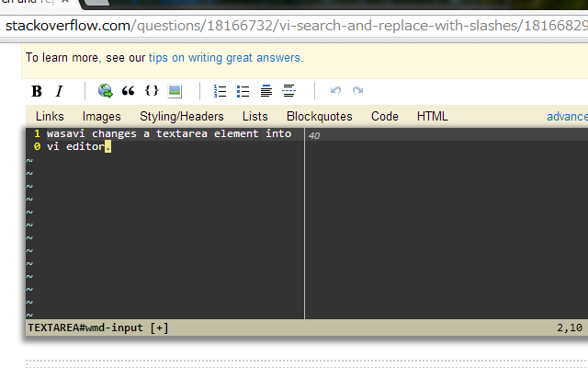The width and height of the screenshot is (588, 368).
Task: Follow the tips on writing great answers link
Action: click(224, 58)
